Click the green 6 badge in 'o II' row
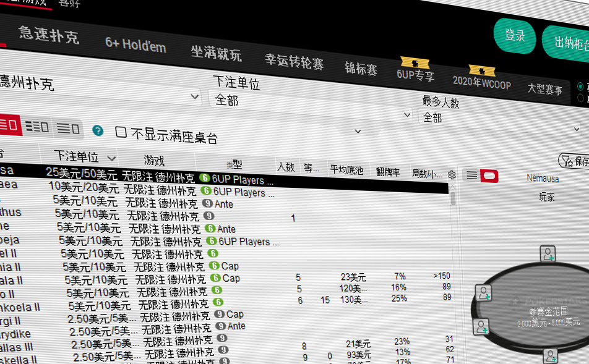 (x=217, y=290)
